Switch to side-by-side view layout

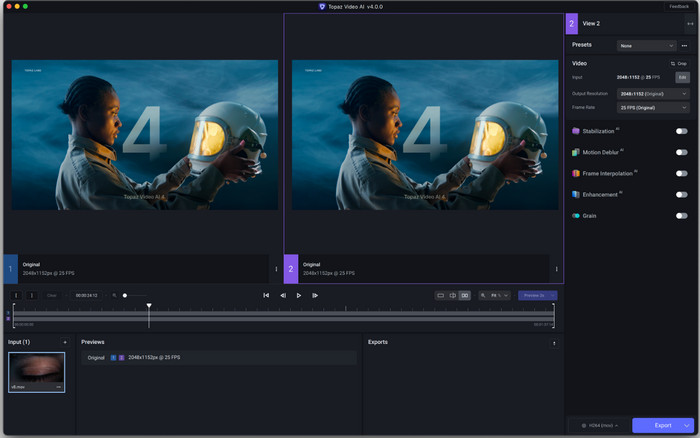pos(465,295)
